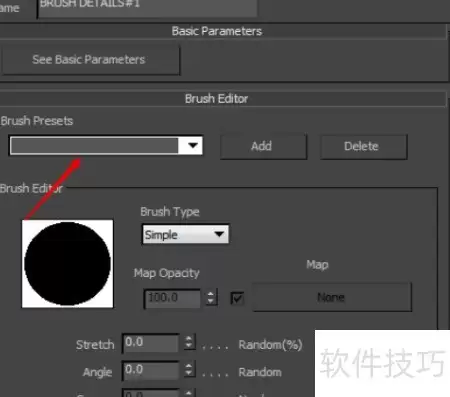450x397 pixels.
Task: Click the Add preset button
Action: (263, 146)
